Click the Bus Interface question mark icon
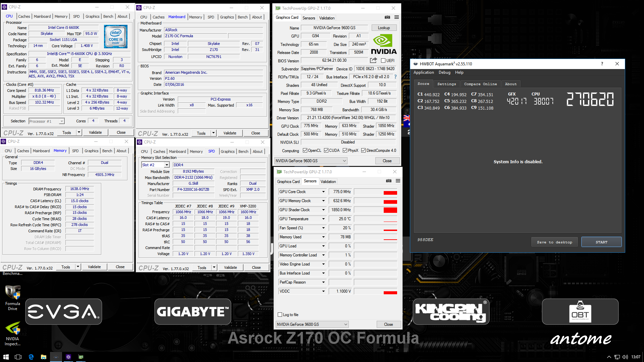The image size is (644, 362). coord(395,77)
